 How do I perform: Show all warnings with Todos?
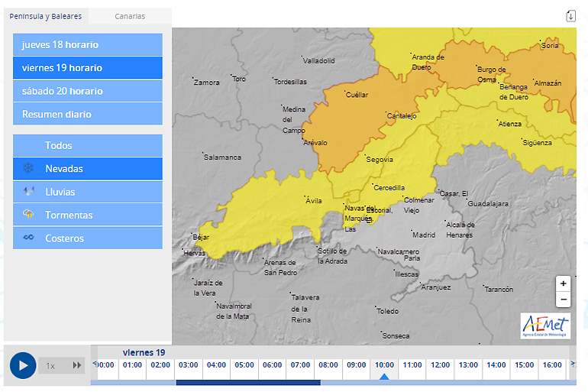88,145
